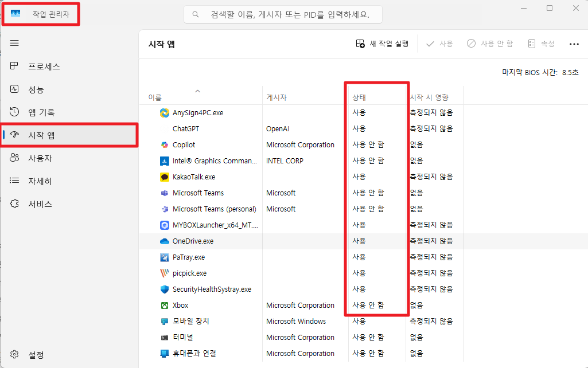Viewport: 588px width, 368px height.
Task: Click the OneDrive.exe cloud icon
Action: 164,241
